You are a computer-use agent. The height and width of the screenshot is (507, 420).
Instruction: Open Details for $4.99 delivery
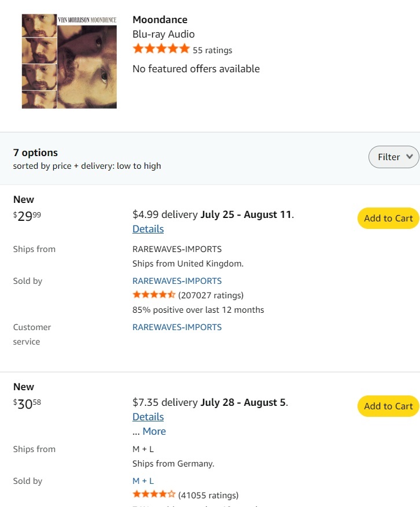[x=148, y=229]
